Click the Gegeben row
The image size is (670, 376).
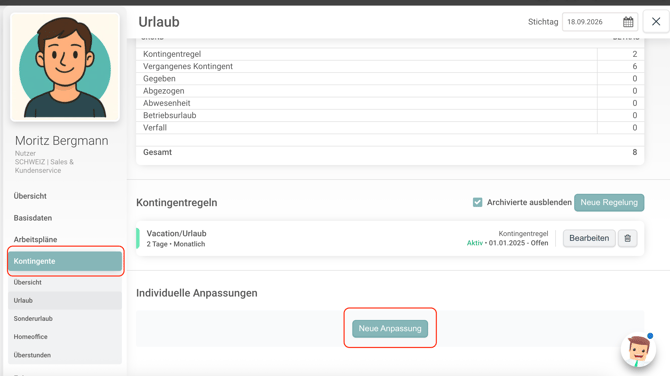tap(390, 79)
